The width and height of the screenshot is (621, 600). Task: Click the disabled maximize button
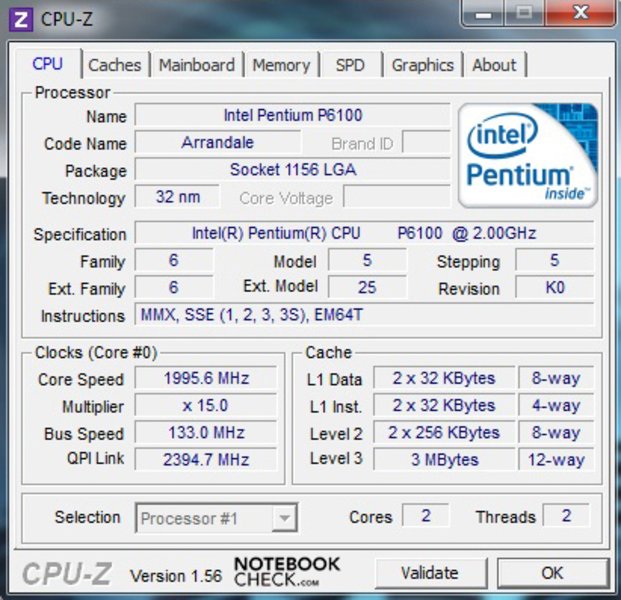click(524, 13)
